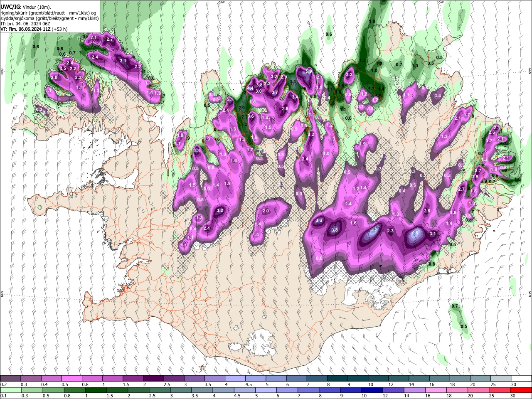532x399 pixels.
Task: Click the 'slydda/snjókoma' legend description line
Action: point(49,18)
